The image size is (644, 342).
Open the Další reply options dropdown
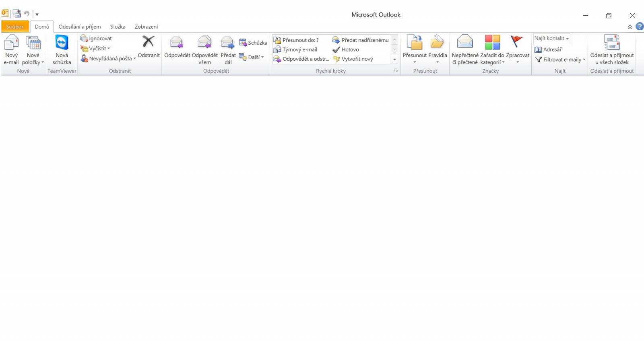[252, 57]
